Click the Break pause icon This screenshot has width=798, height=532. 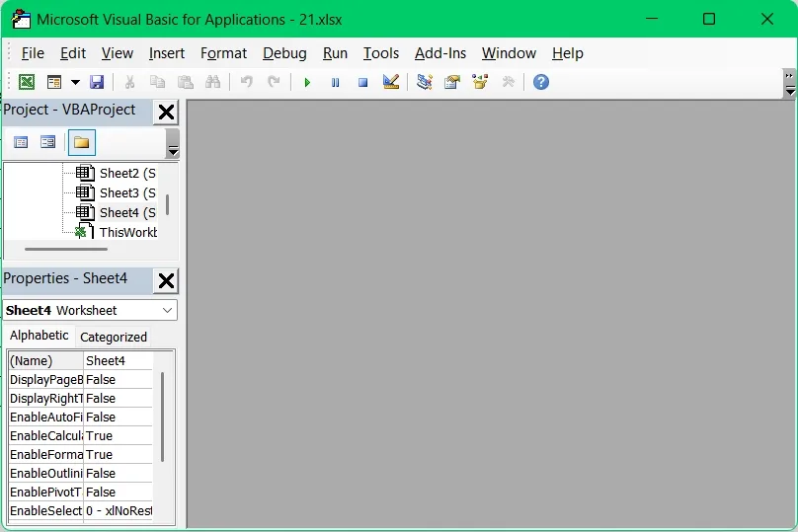coord(335,82)
